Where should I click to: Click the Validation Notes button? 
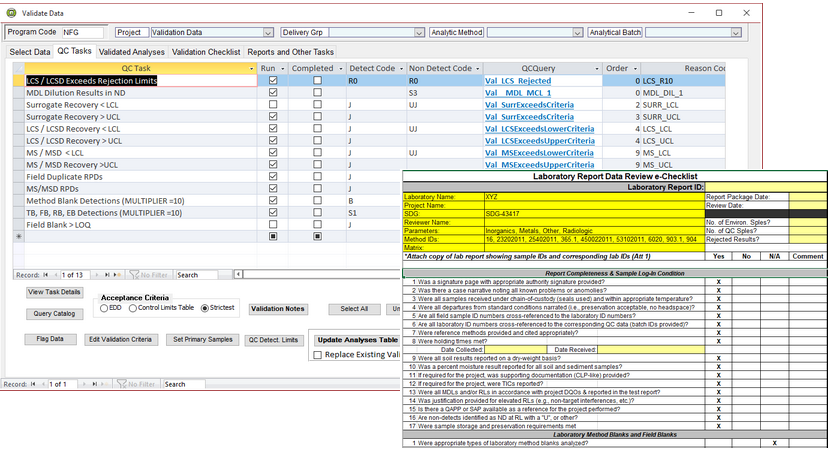click(x=278, y=309)
